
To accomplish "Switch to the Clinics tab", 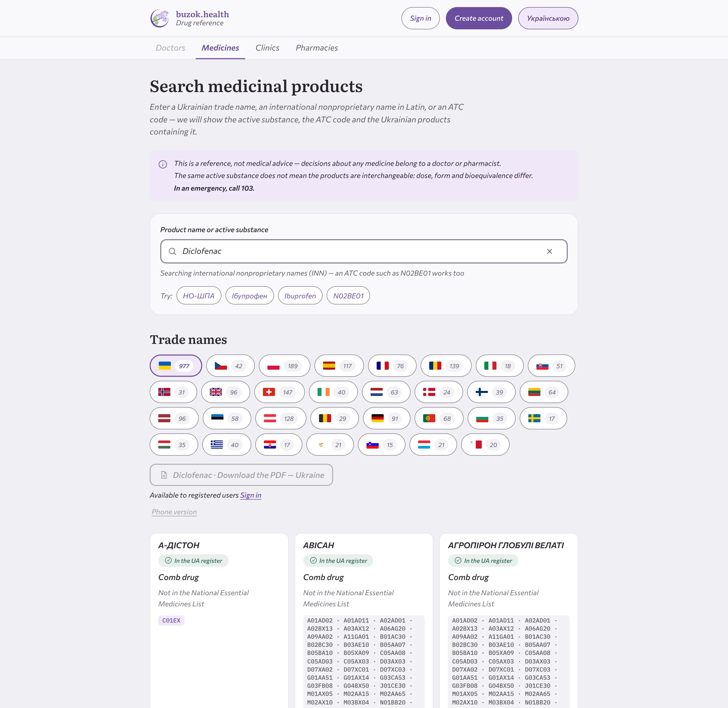I will 267,48.
